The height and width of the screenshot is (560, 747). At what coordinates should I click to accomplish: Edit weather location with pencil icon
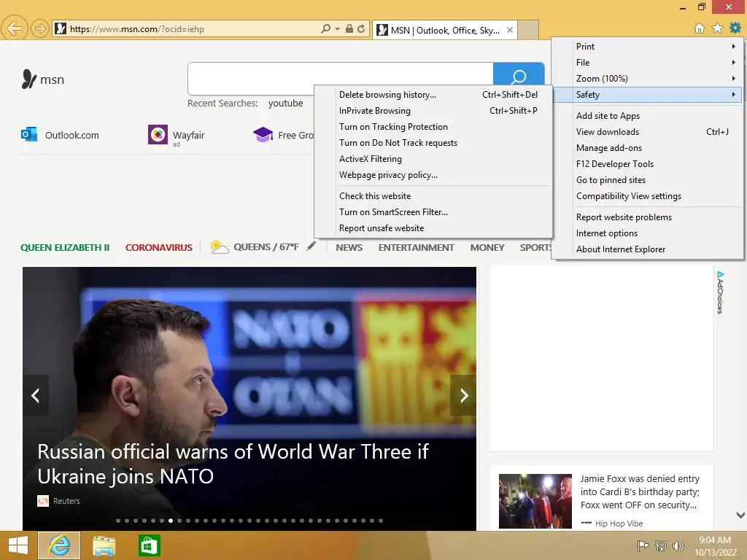(x=311, y=246)
